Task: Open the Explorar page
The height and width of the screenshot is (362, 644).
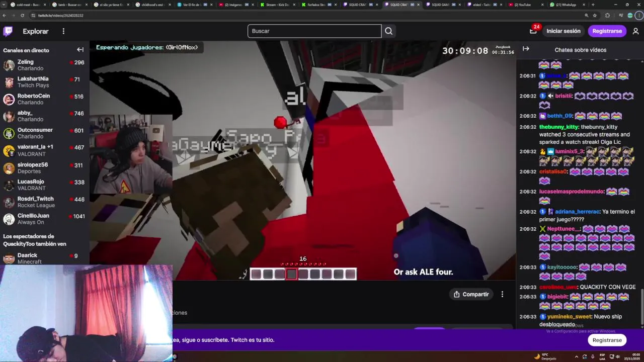Action: point(36,31)
